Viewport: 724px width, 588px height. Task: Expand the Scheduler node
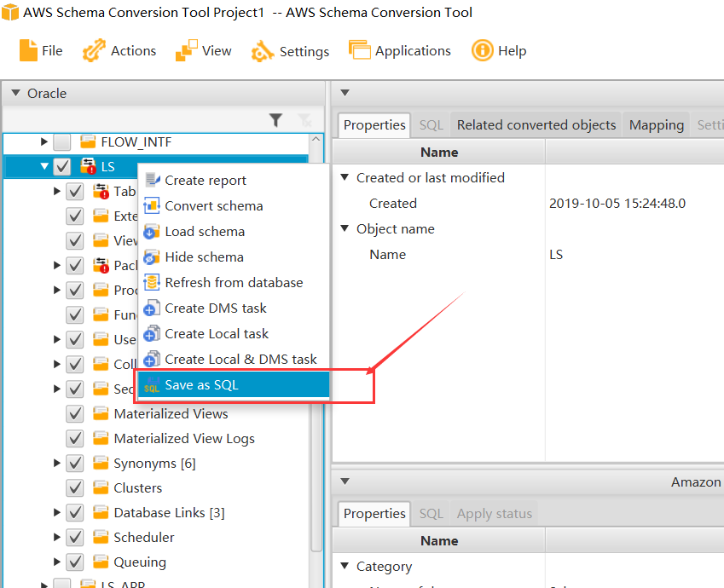click(x=57, y=537)
